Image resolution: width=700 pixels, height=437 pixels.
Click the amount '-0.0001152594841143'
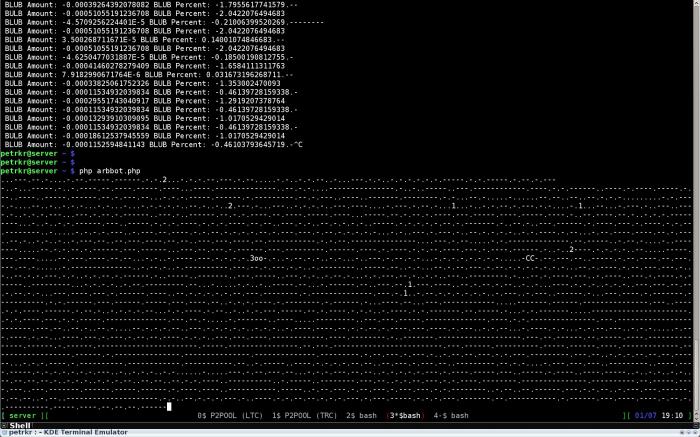click(103, 145)
